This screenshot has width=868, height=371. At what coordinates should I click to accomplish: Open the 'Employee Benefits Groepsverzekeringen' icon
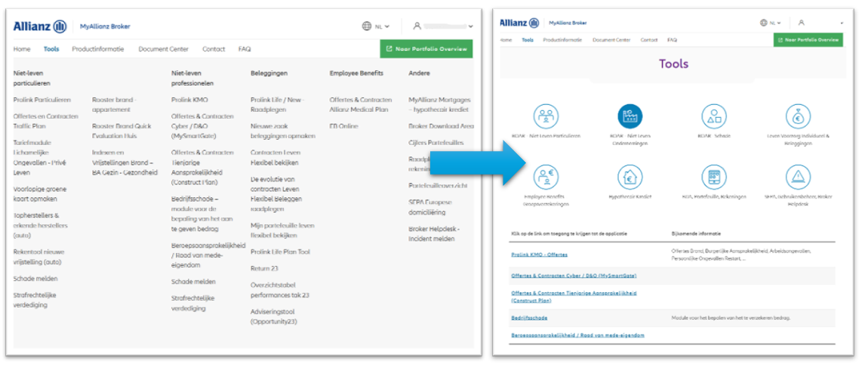[546, 177]
